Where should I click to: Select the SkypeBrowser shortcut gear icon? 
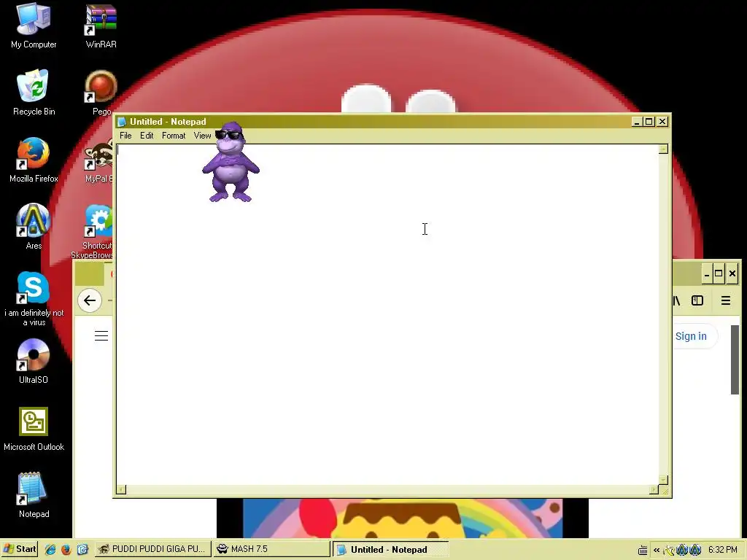98,222
